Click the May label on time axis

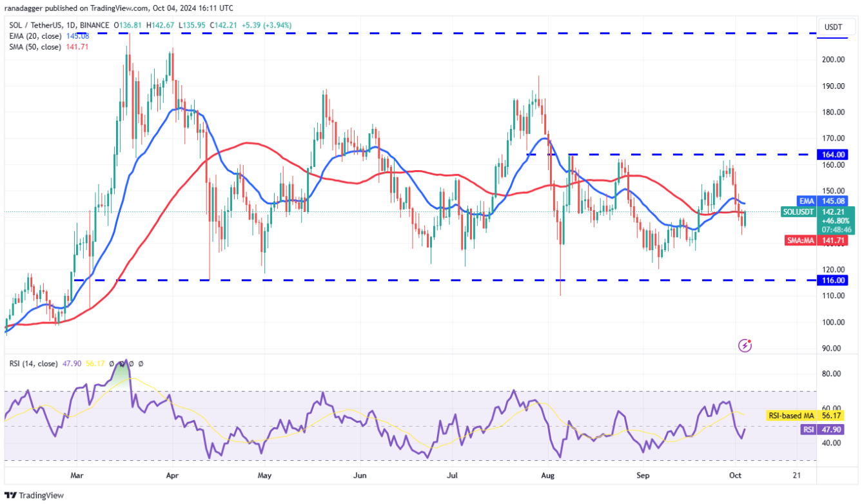click(x=265, y=475)
